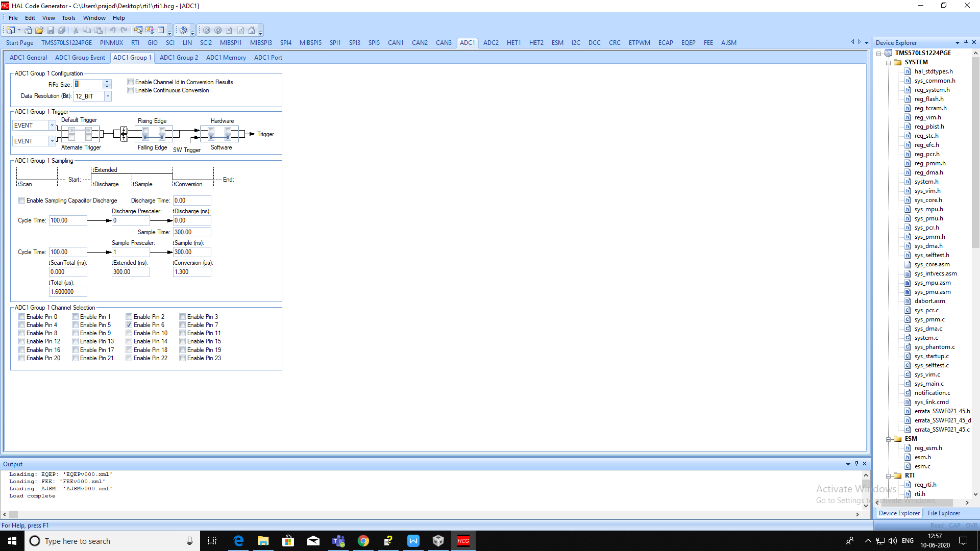Click the Generate Code toolbar icon
Viewport: 980px width, 551px height.
184,31
